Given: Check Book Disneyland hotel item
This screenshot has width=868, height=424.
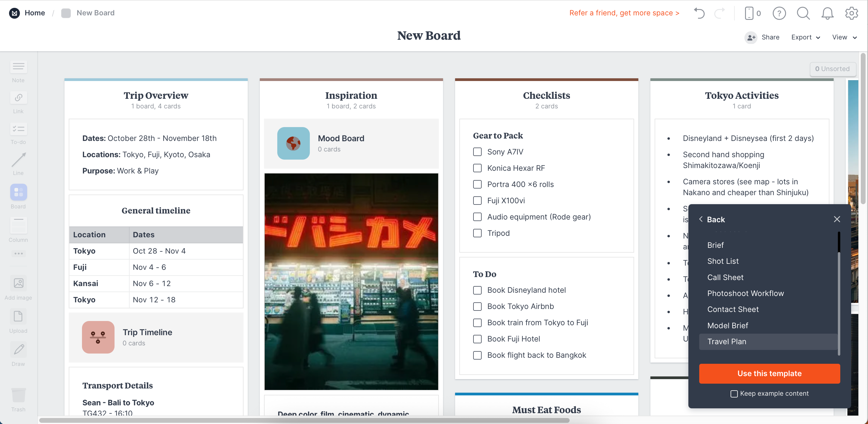Looking at the screenshot, I should [477, 290].
